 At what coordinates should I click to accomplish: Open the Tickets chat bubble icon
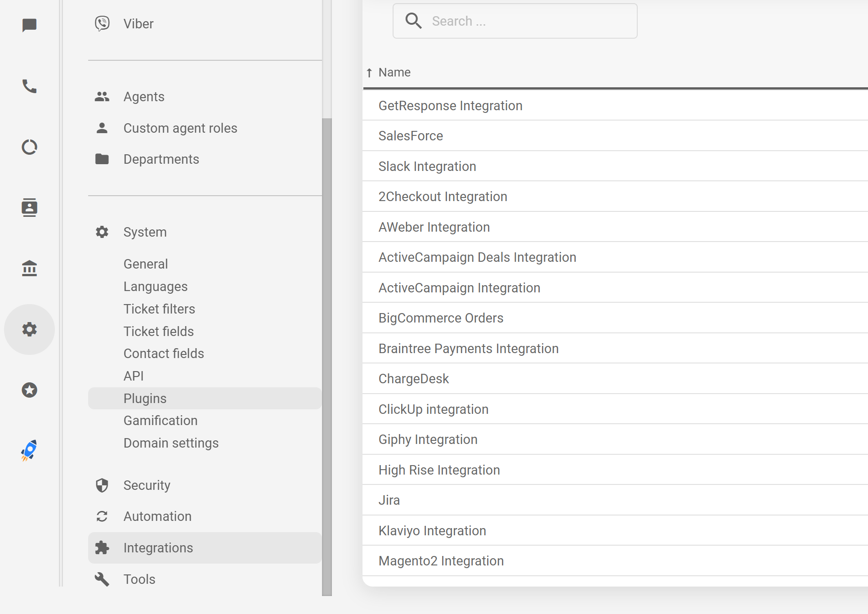click(29, 25)
